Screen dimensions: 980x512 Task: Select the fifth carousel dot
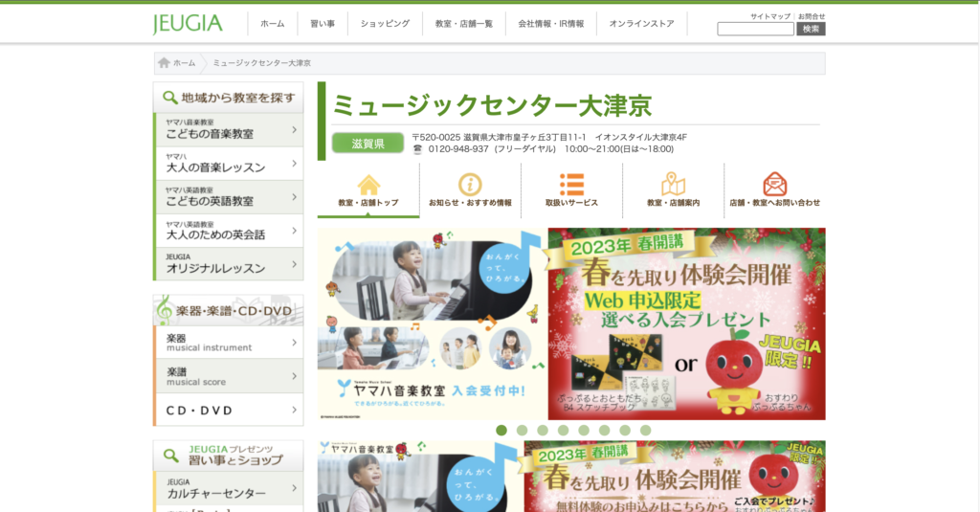[584, 430]
